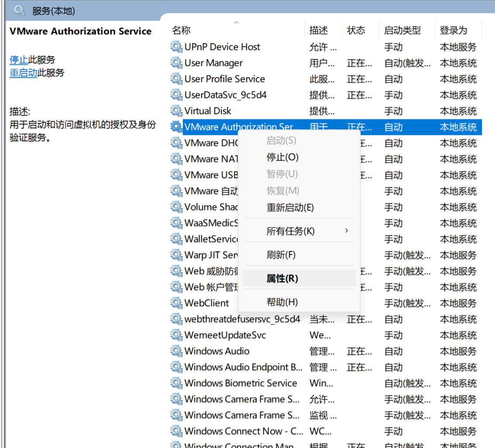Select the WebClient service row
This screenshot has width=495, height=448.
tap(326, 303)
